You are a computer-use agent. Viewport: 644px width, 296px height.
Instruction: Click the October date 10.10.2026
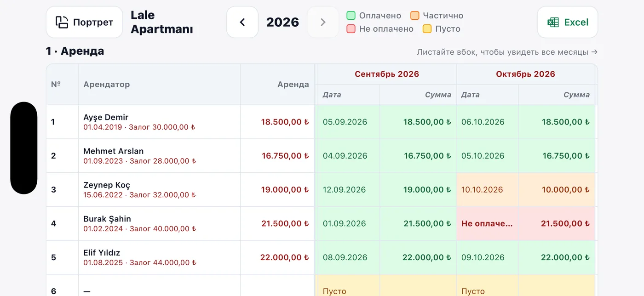coord(482,190)
